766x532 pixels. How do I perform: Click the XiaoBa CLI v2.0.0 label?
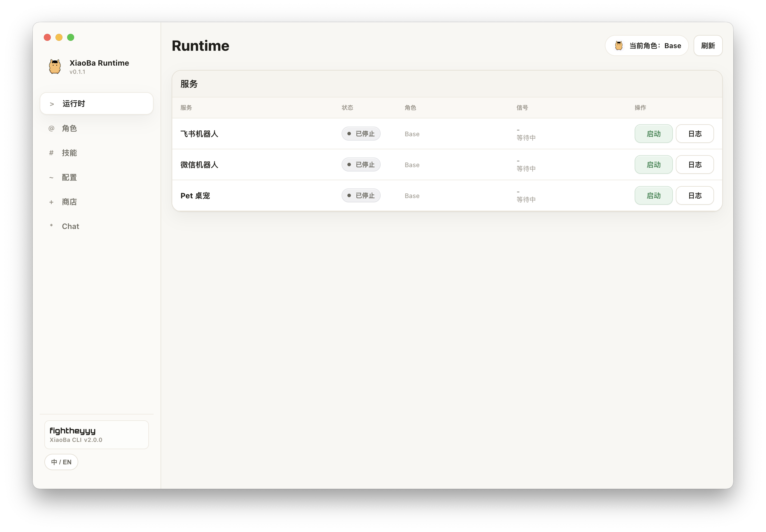(x=76, y=440)
